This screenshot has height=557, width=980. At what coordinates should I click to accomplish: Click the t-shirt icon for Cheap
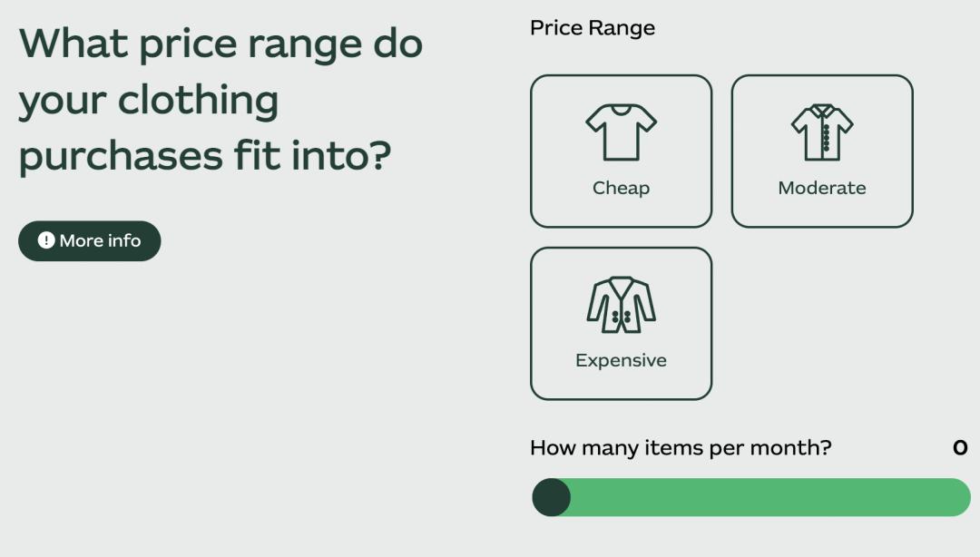621,132
